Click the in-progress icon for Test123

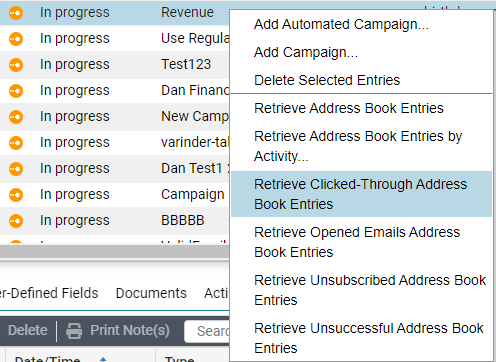tap(16, 65)
